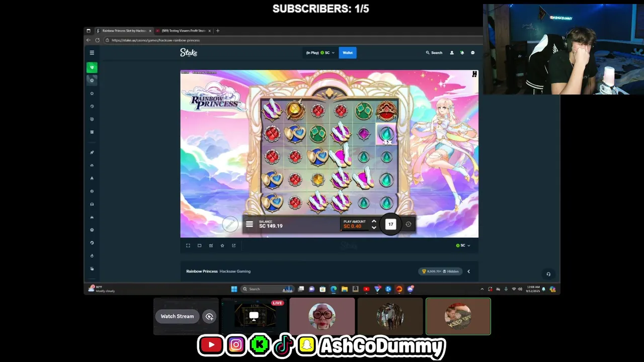Open Microsoft Edge from the taskbar
Screen dimensions: 644x362
[334, 289]
